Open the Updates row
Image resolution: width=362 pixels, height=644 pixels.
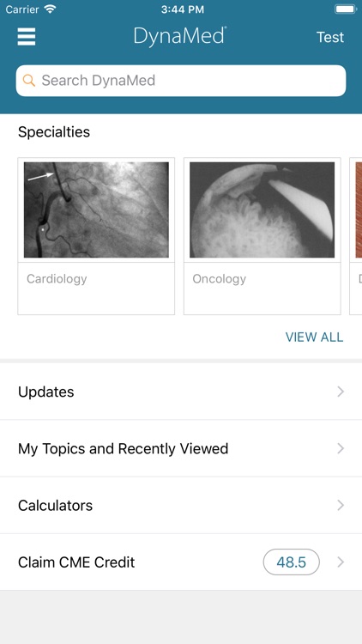(x=181, y=392)
